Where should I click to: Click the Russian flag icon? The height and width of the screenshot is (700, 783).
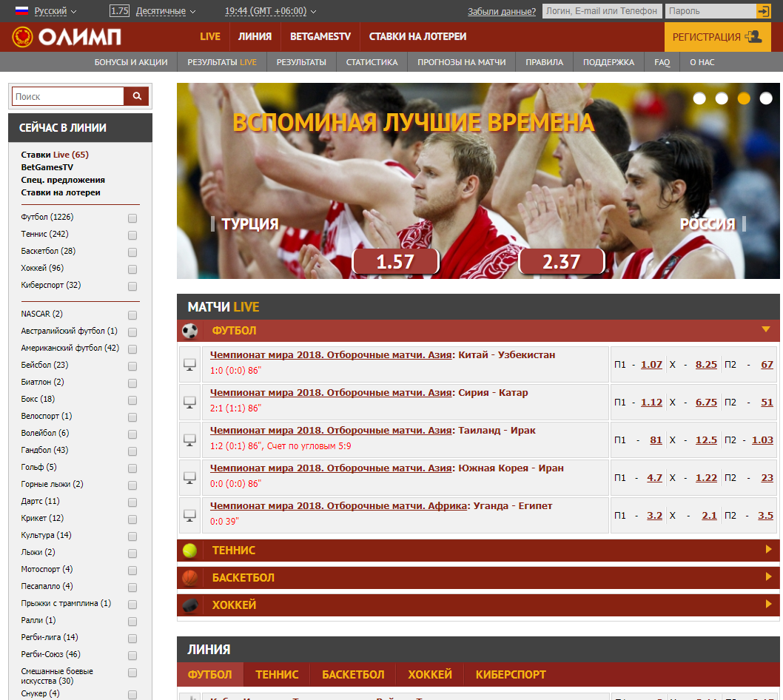click(22, 10)
